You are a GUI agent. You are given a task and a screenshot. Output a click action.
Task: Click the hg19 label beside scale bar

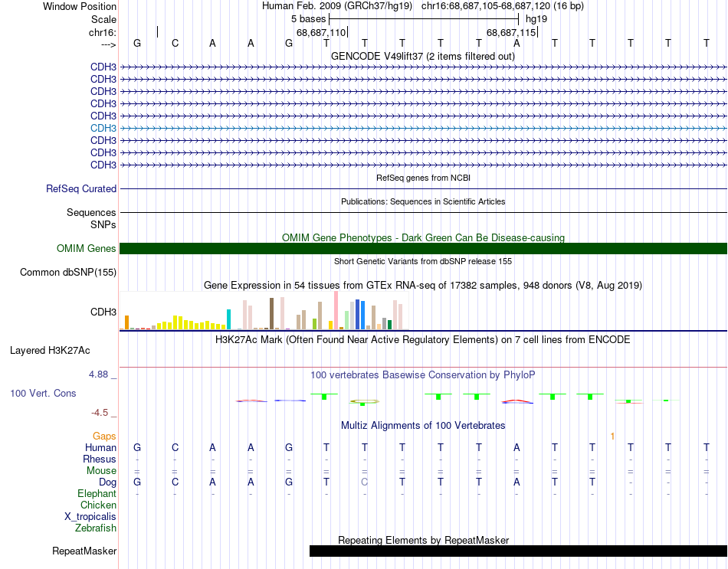[536, 19]
